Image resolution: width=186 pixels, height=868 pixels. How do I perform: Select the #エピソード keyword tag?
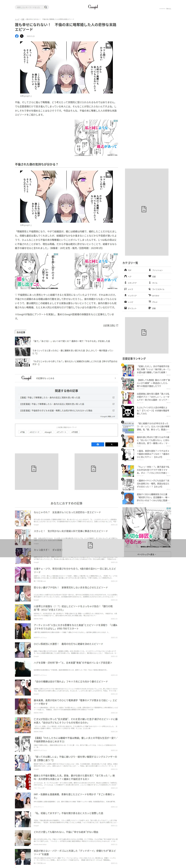[34, 432]
